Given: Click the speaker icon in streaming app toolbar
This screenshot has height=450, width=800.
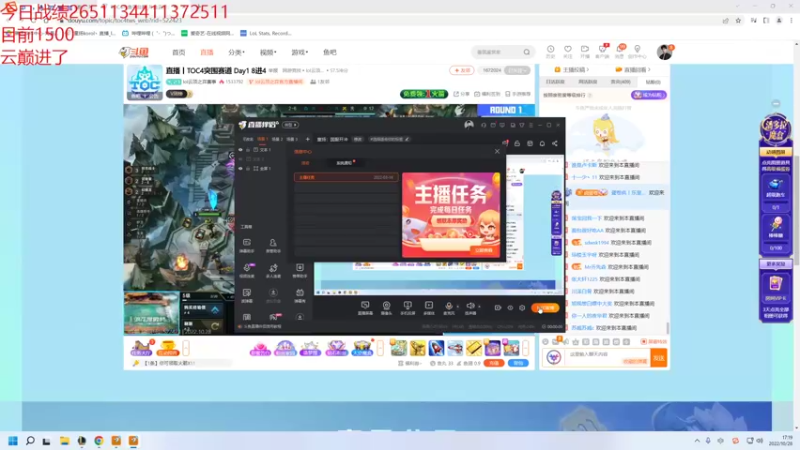Looking at the screenshot, I should point(470,306).
